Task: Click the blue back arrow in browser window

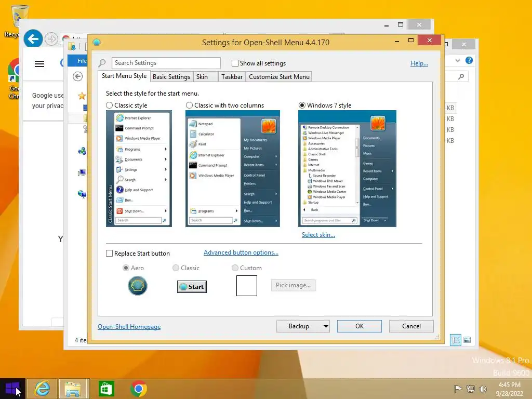Action: point(33,39)
